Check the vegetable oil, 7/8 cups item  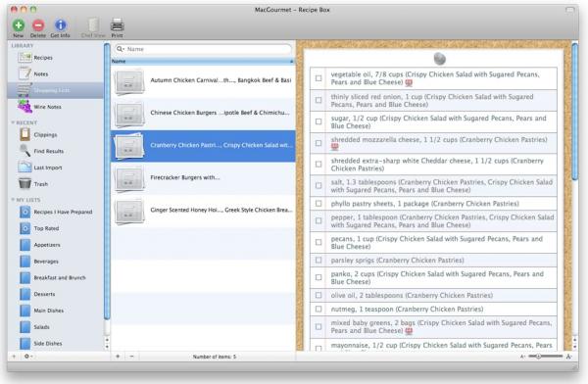[x=318, y=78]
